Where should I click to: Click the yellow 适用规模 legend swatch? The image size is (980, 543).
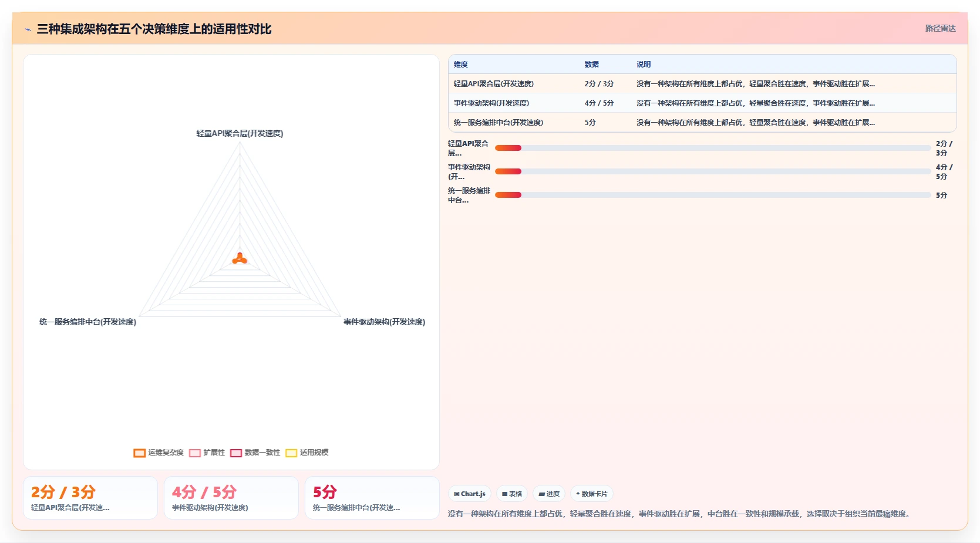291,453
